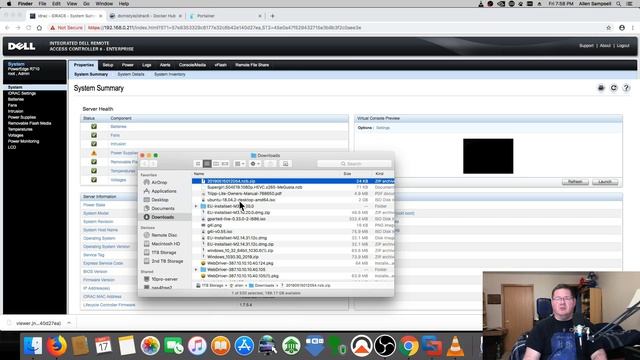640x360 pixels.
Task: Click the About link in Dell header
Action: (605, 46)
